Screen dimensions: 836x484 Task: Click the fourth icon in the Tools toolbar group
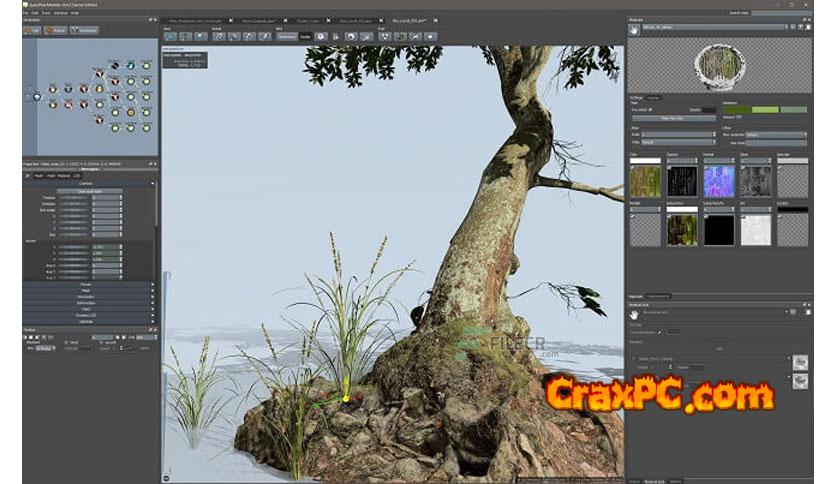coord(265,36)
